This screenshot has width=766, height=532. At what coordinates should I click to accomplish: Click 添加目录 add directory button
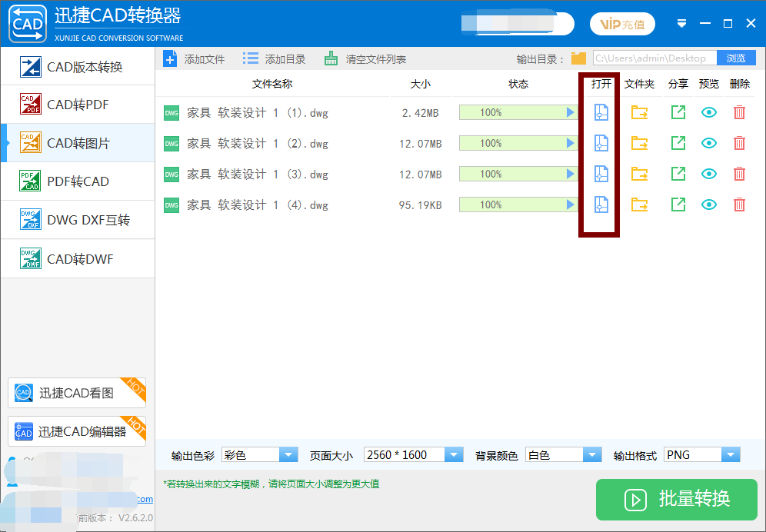point(274,60)
